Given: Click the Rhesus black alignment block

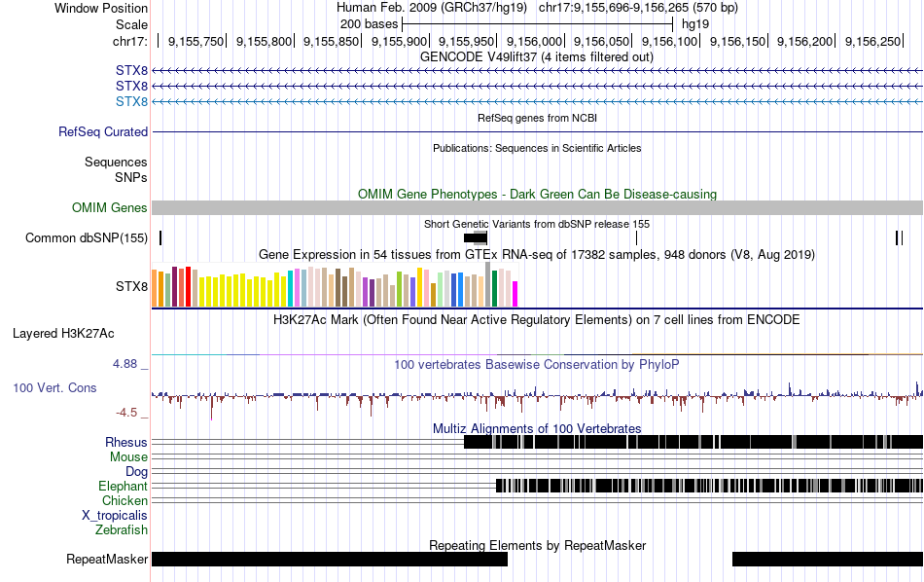Looking at the screenshot, I should tap(693, 442).
